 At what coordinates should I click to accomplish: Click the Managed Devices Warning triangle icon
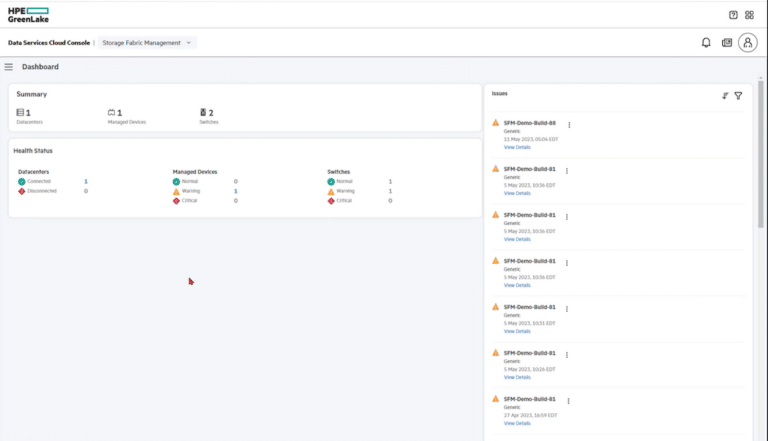click(x=176, y=191)
